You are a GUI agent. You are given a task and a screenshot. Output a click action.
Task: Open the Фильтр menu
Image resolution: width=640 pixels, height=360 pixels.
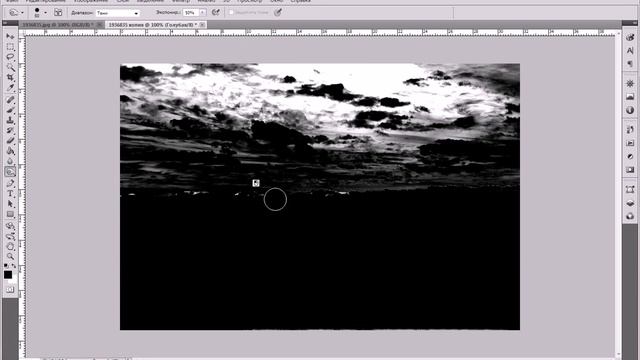click(x=180, y=1)
